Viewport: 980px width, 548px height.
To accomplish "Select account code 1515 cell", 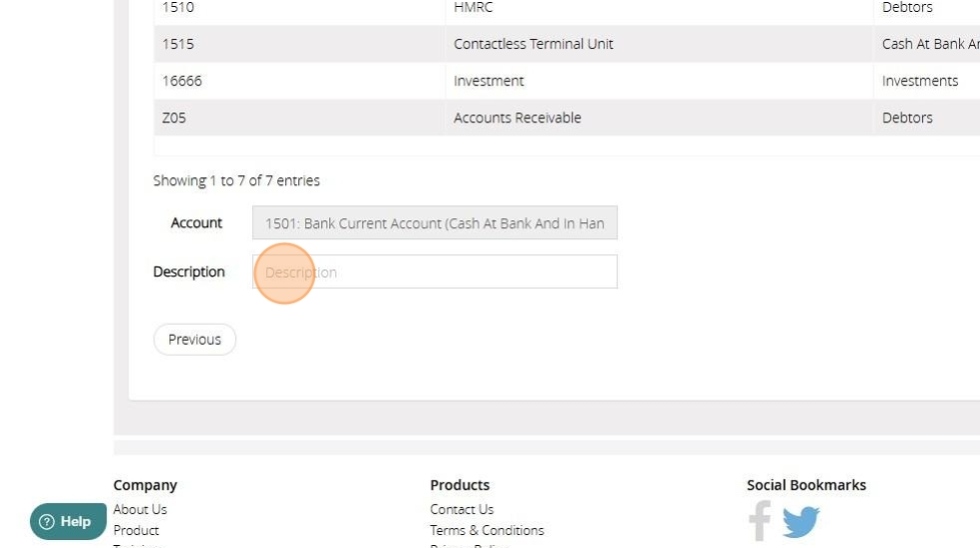I will point(178,44).
